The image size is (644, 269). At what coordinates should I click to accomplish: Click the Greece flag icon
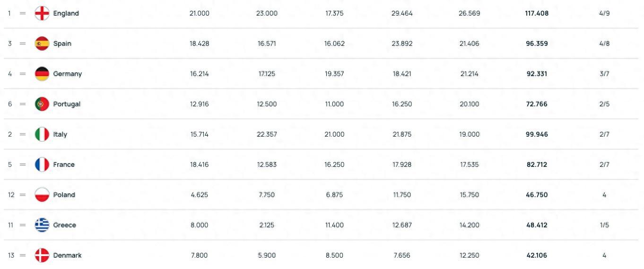(42, 225)
